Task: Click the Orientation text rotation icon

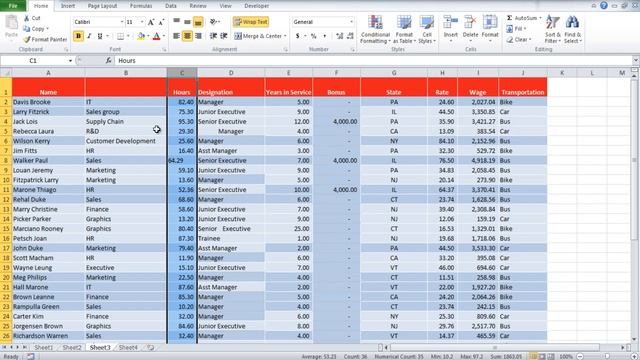Action: coord(214,22)
